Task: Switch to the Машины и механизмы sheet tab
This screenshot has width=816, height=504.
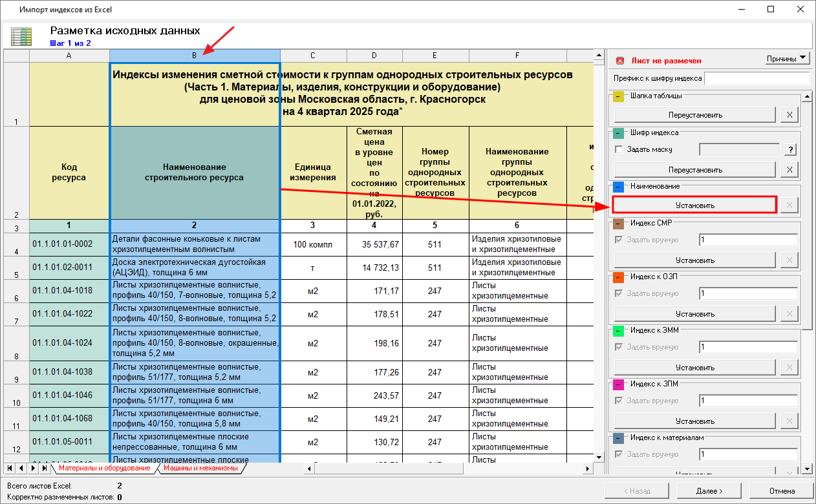Action: (x=200, y=468)
